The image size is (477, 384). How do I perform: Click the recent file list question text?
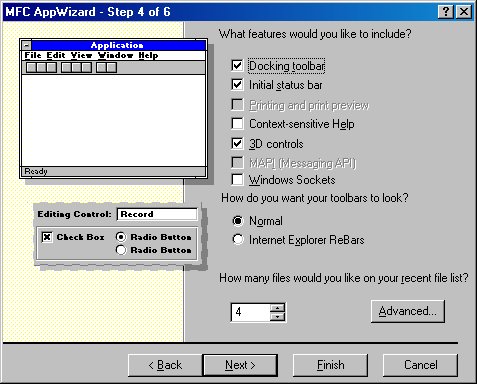[x=344, y=278]
